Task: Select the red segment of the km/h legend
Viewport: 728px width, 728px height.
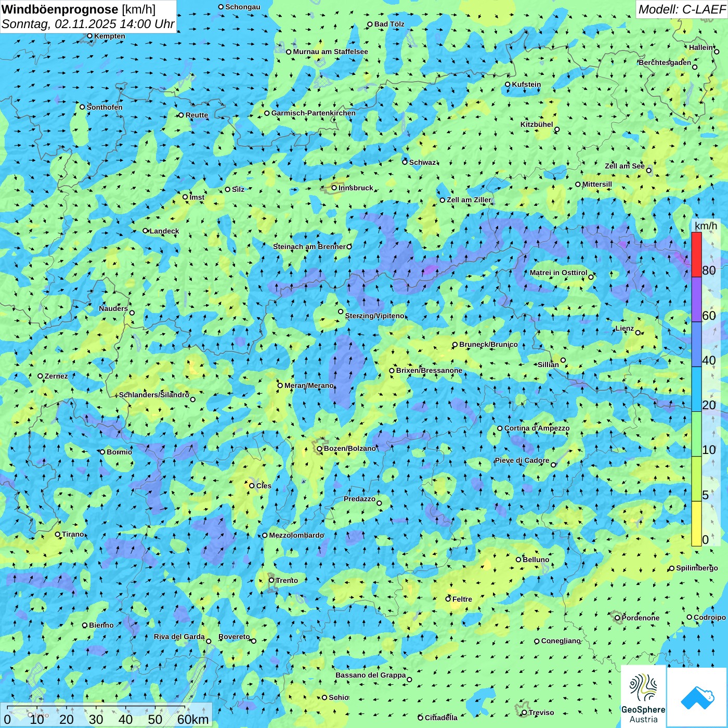Action: pos(696,254)
